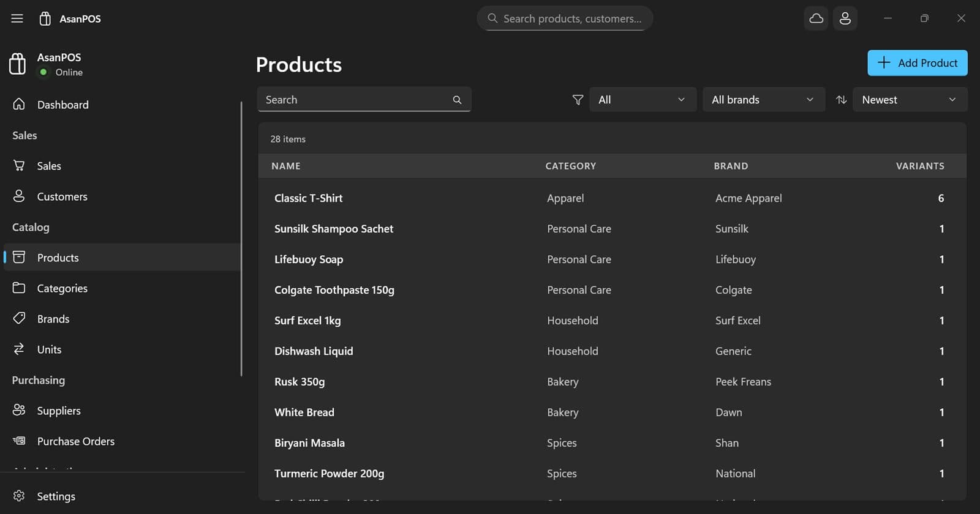Click the Sales cart icon
The width and height of the screenshot is (980, 514).
[x=19, y=165]
